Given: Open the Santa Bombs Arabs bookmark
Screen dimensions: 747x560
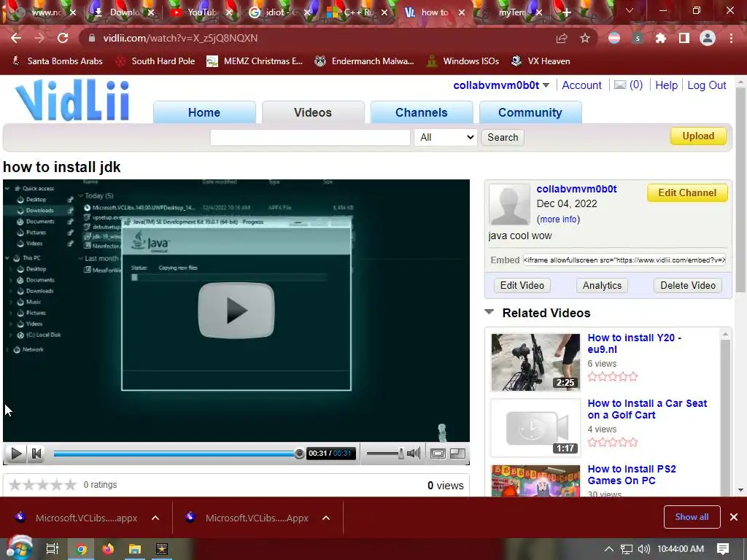Looking at the screenshot, I should click(57, 61).
